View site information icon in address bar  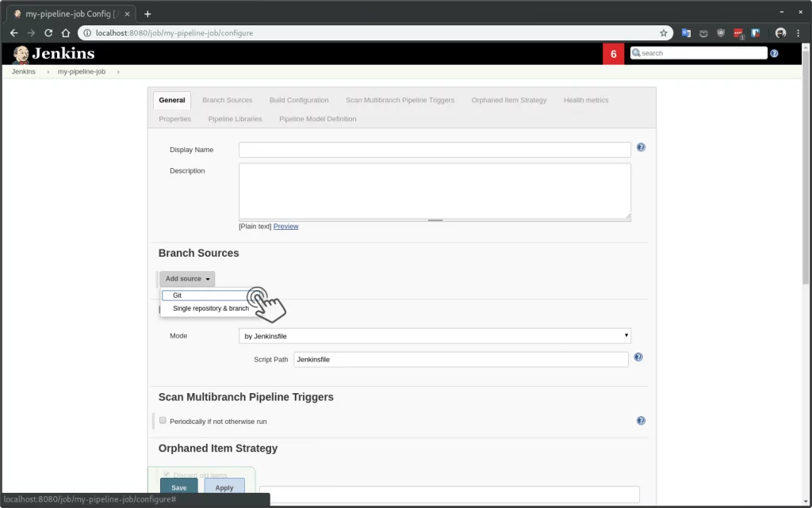point(87,33)
